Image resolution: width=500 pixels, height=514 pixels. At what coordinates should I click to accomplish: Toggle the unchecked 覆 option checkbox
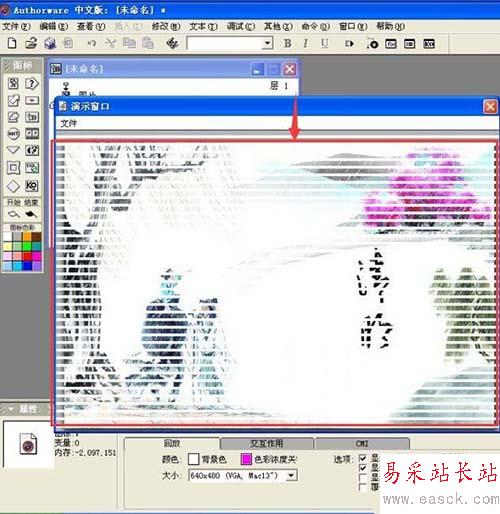(363, 487)
